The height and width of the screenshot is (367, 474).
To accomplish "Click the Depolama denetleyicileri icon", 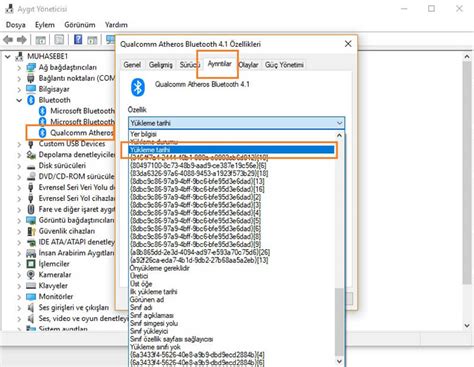I will (31, 155).
